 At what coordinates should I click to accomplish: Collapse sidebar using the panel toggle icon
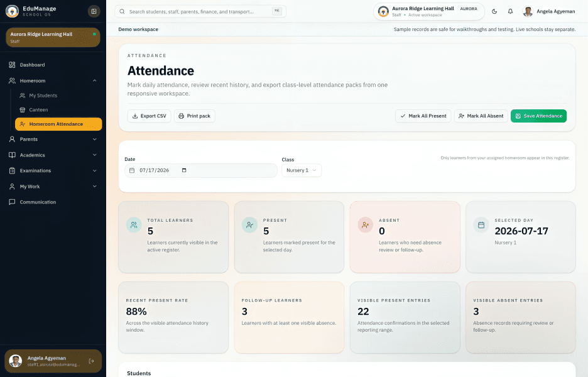click(x=94, y=11)
